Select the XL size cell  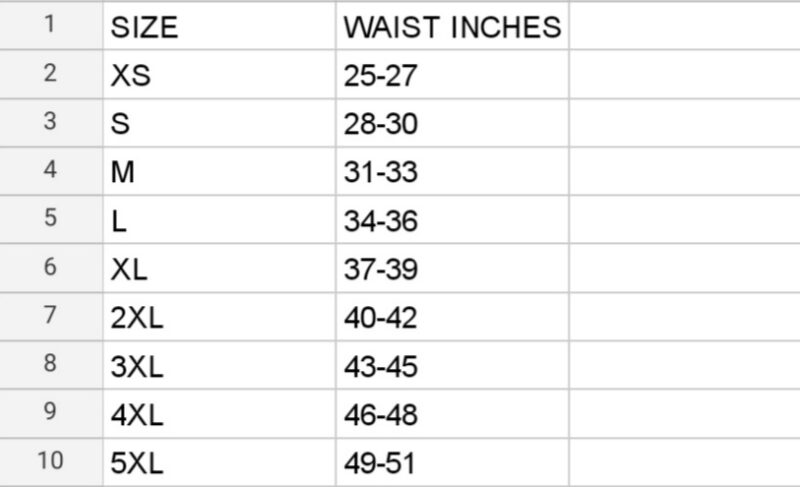click(x=218, y=269)
